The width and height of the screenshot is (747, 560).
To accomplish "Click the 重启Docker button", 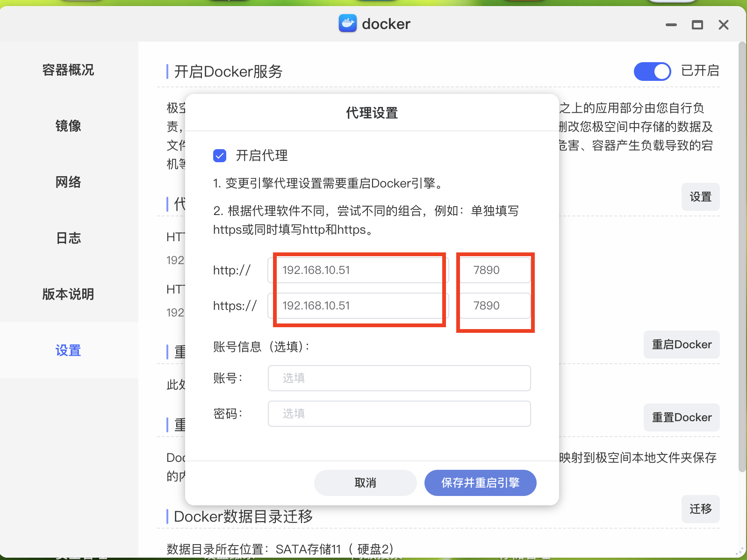I will [x=681, y=345].
